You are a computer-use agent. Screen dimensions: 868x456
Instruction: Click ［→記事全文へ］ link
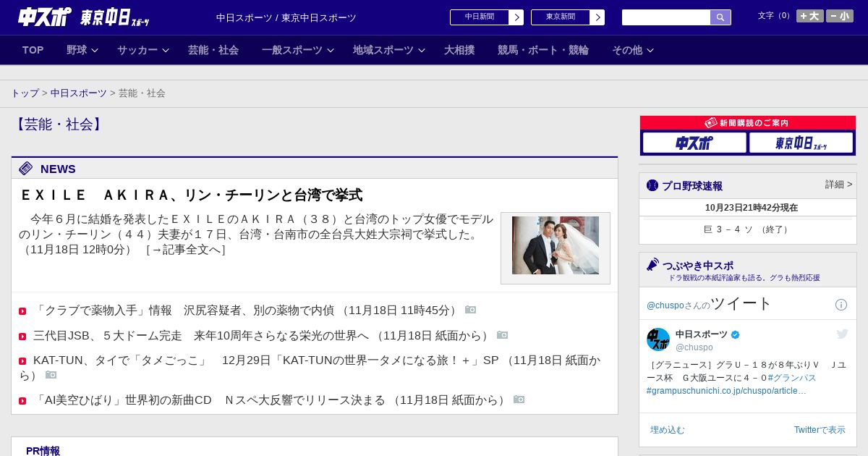pyautogui.click(x=186, y=249)
